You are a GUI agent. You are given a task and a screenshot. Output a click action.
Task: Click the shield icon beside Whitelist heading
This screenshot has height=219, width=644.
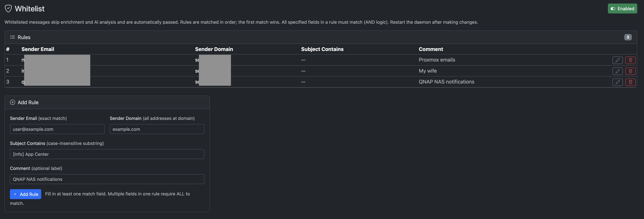(x=8, y=8)
